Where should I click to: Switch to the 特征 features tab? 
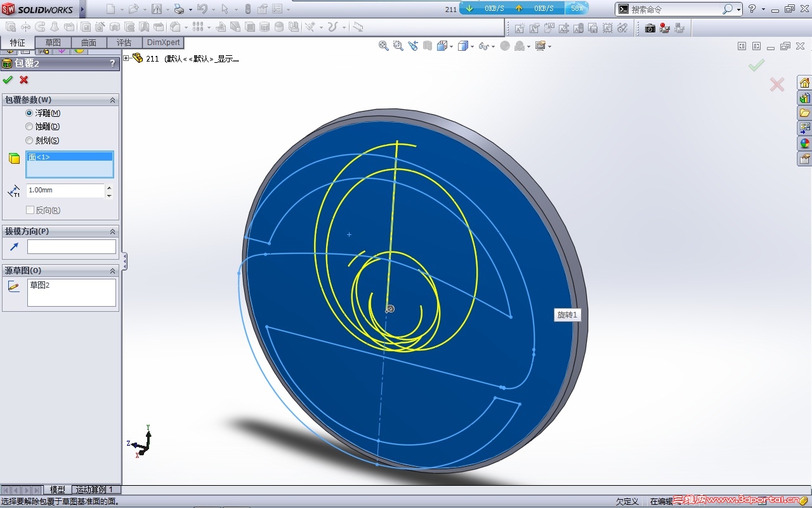[x=18, y=43]
